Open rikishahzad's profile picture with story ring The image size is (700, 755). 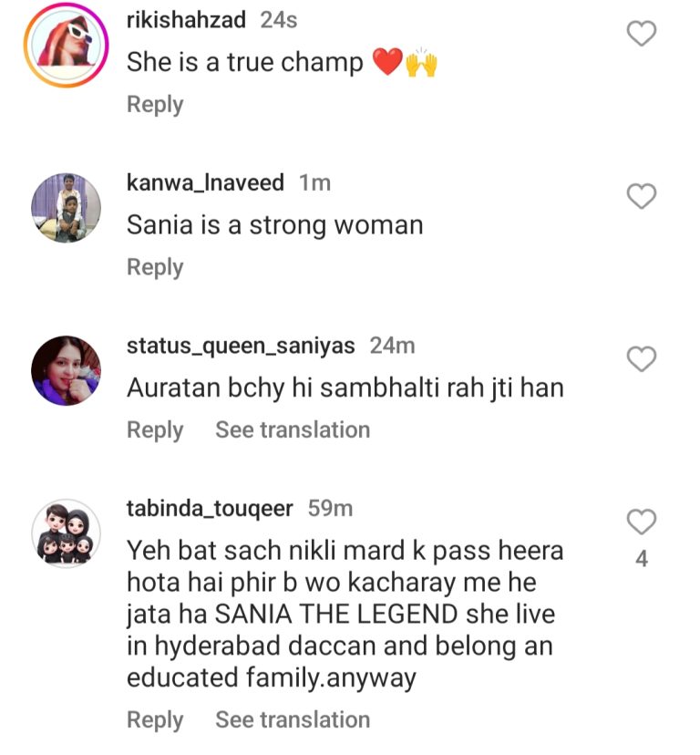tap(66, 45)
